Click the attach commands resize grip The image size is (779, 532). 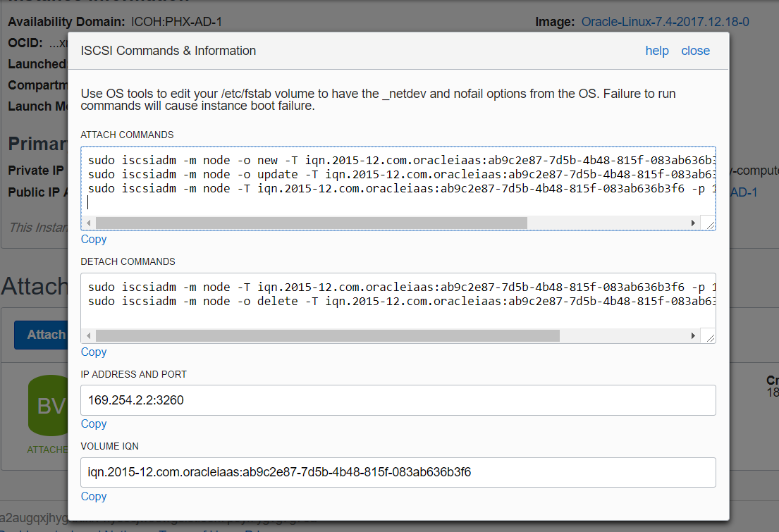[709, 225]
